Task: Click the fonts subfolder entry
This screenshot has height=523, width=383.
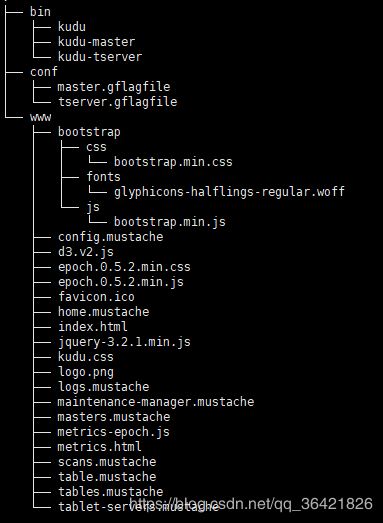Action: pos(103,177)
